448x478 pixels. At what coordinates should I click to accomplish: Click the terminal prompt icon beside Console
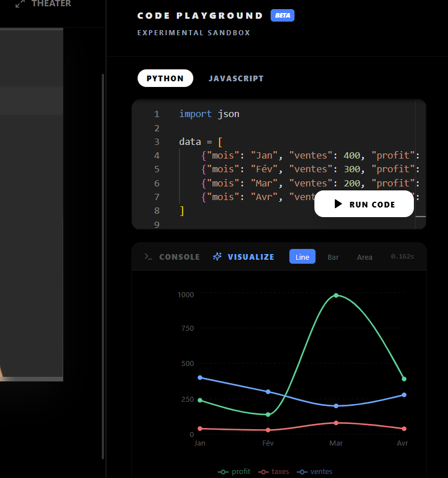pyautogui.click(x=148, y=257)
